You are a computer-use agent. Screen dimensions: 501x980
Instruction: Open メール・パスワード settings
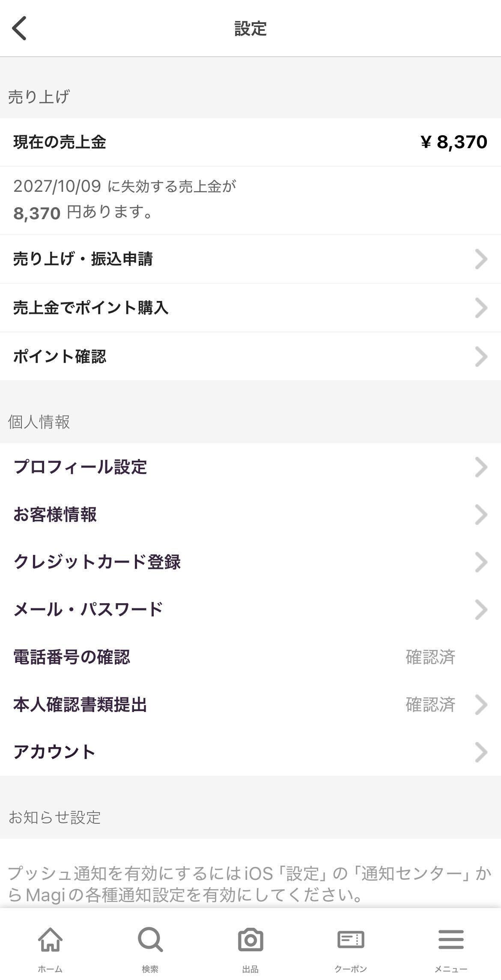coord(89,609)
